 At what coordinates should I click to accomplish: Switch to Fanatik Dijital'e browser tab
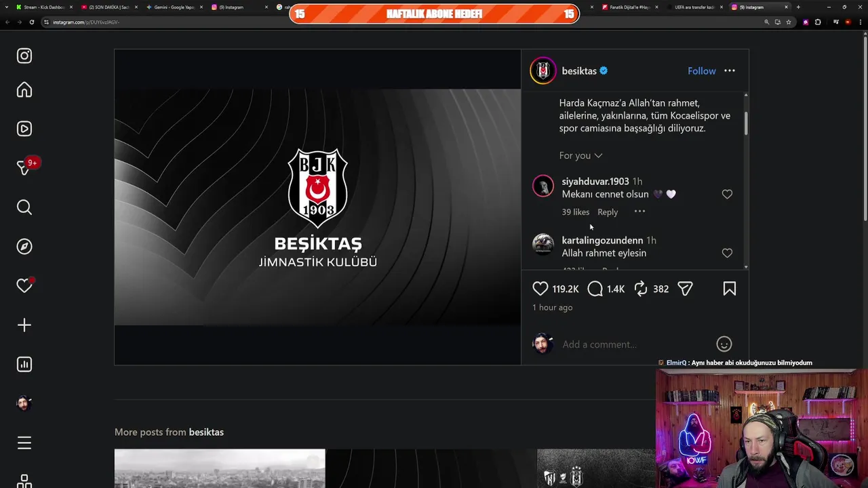pos(629,7)
